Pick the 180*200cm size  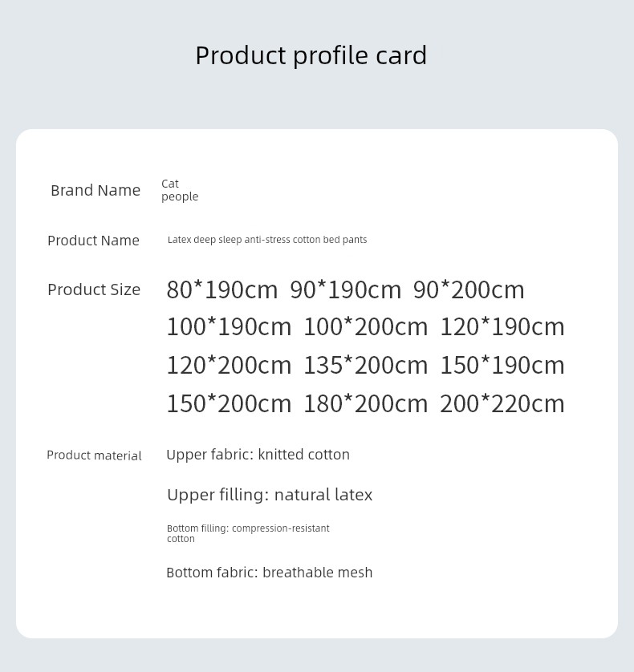(x=365, y=403)
